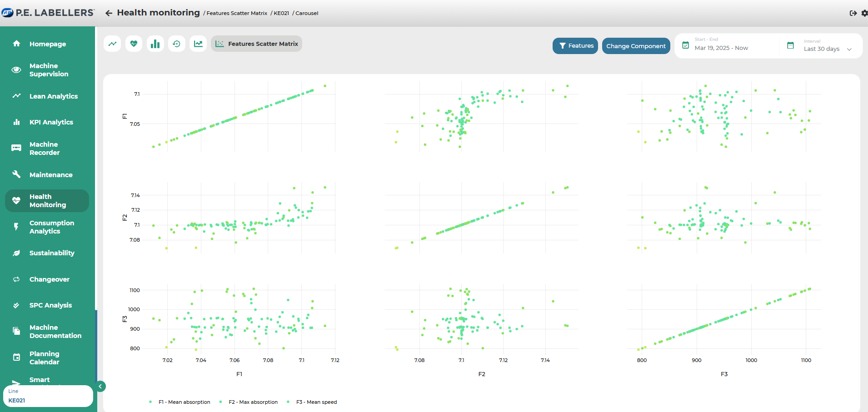Click the Change Component button
The width and height of the screenshot is (868, 412).
(x=636, y=46)
